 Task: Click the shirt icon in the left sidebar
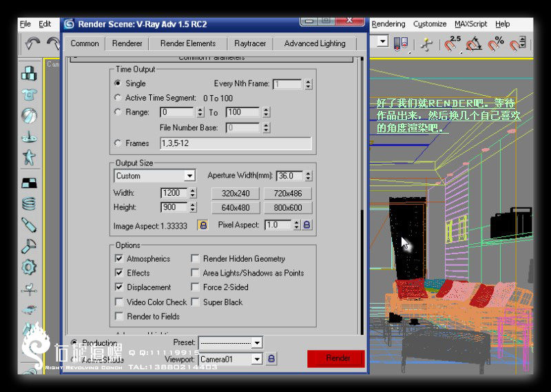tap(29, 94)
